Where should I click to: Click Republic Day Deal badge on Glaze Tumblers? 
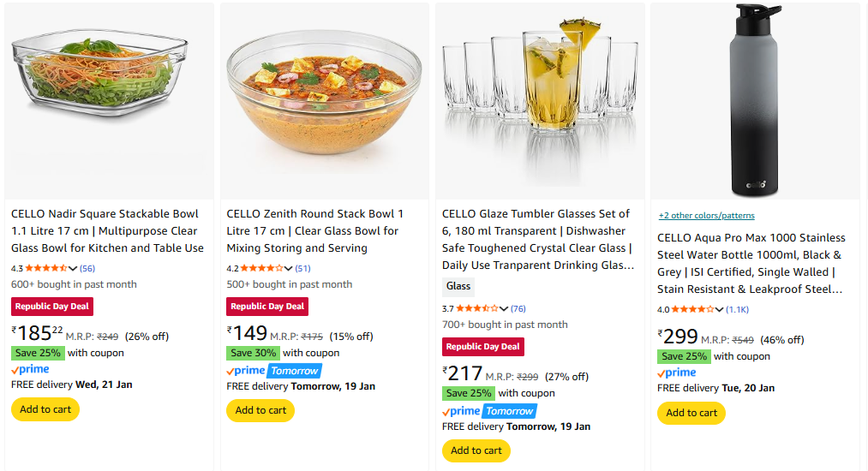[x=483, y=347]
